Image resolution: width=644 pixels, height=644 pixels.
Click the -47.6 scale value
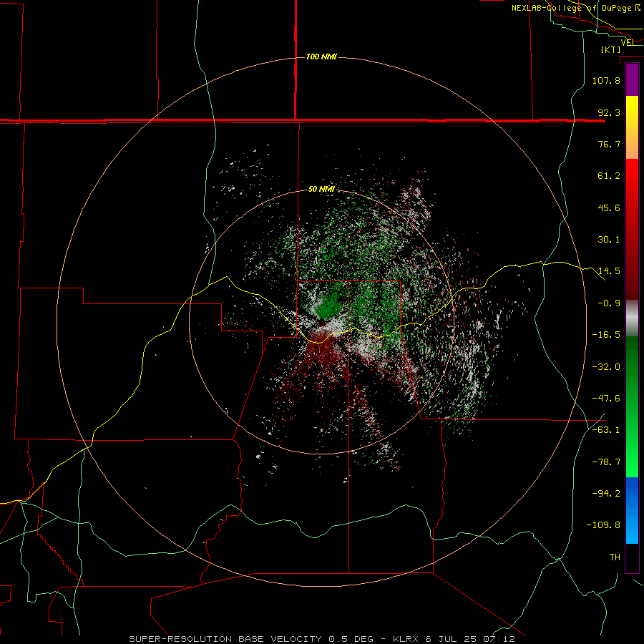pos(606,399)
